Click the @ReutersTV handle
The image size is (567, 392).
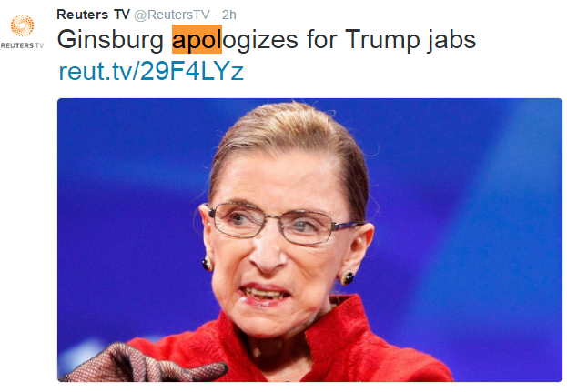[172, 15]
